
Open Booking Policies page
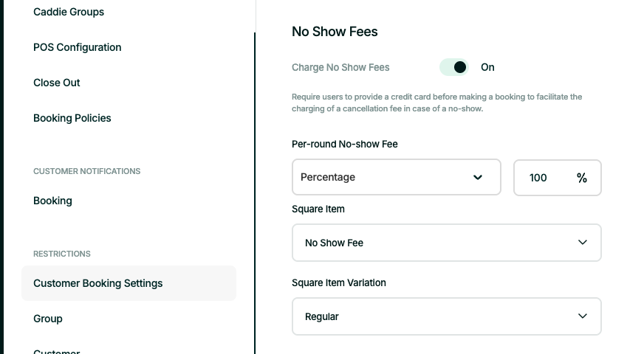(x=72, y=118)
